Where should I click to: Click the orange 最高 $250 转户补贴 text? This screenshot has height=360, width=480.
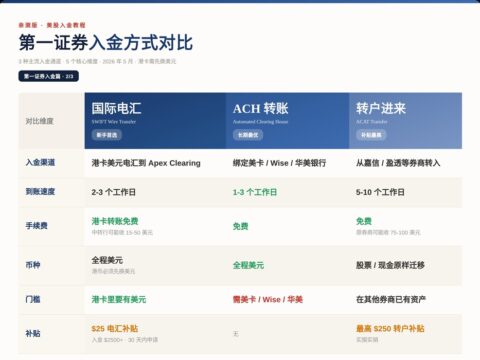pos(390,329)
